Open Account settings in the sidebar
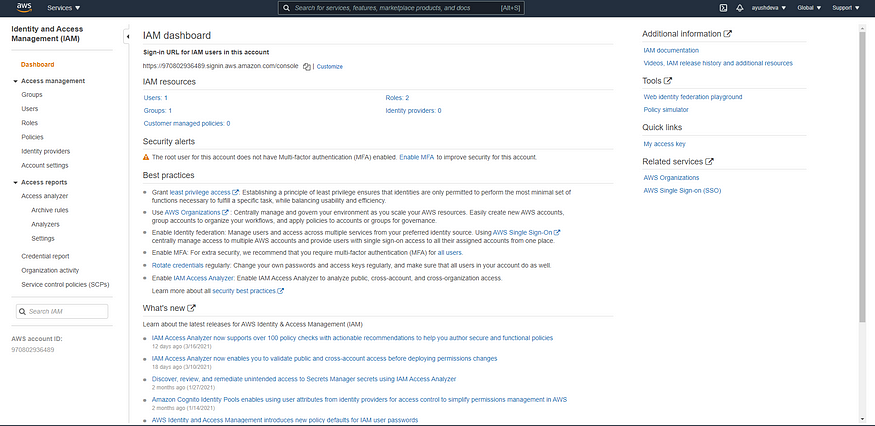 coord(45,165)
